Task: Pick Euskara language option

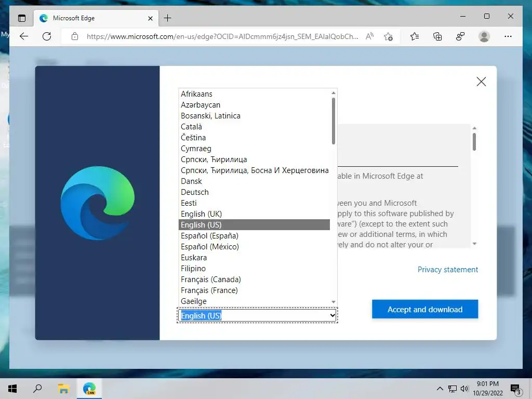Action: click(254, 257)
